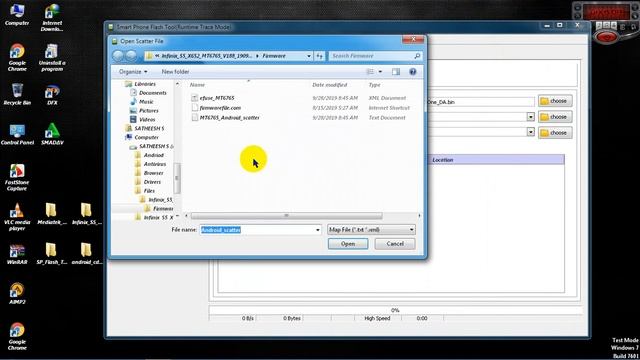Launch FastStone Capture icon
The image size is (640, 360).
[17, 177]
